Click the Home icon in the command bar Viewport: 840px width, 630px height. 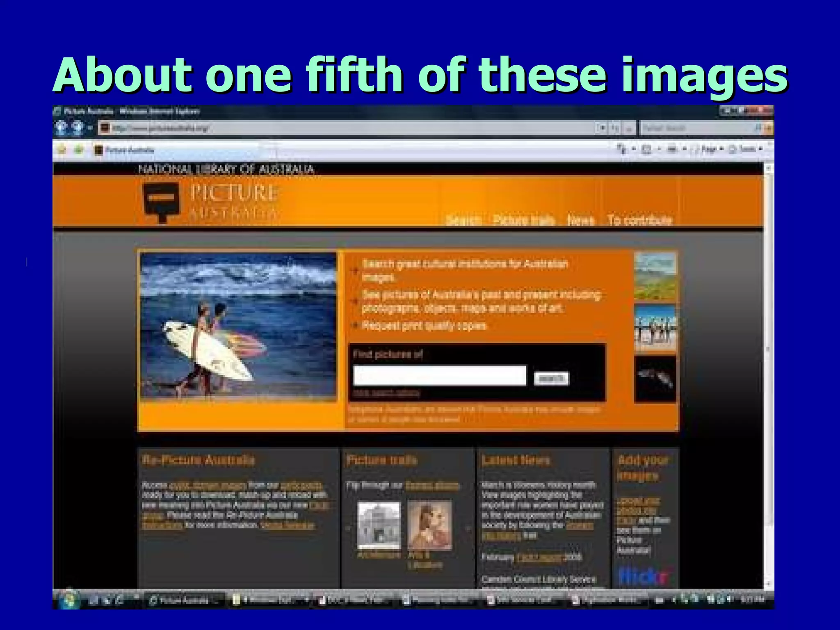pyautogui.click(x=622, y=149)
